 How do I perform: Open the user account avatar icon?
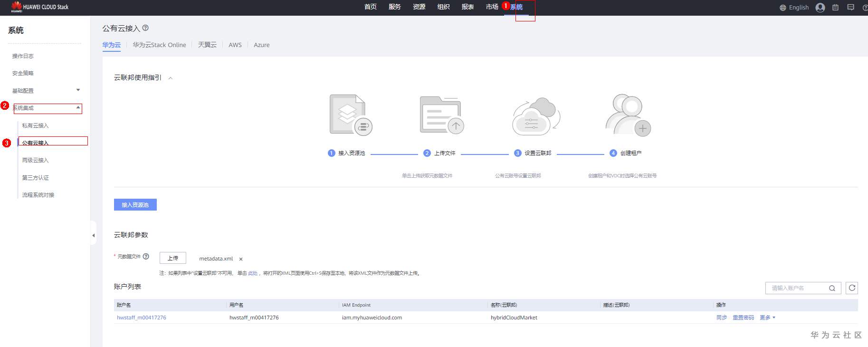pos(820,8)
